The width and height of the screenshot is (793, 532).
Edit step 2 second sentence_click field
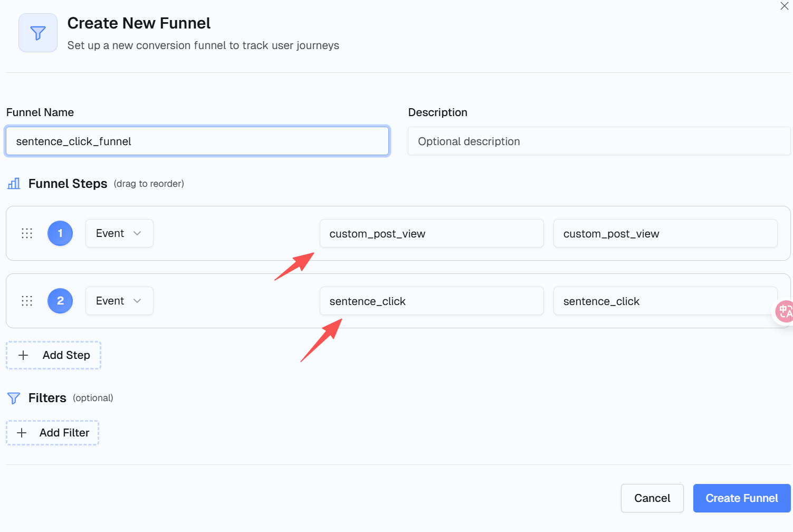coord(665,301)
